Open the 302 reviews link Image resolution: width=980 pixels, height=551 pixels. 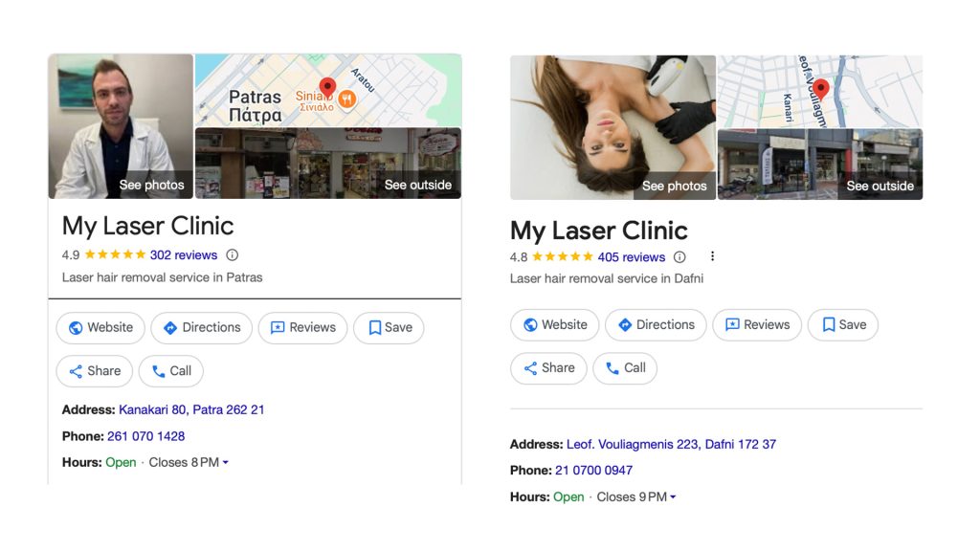184,254
